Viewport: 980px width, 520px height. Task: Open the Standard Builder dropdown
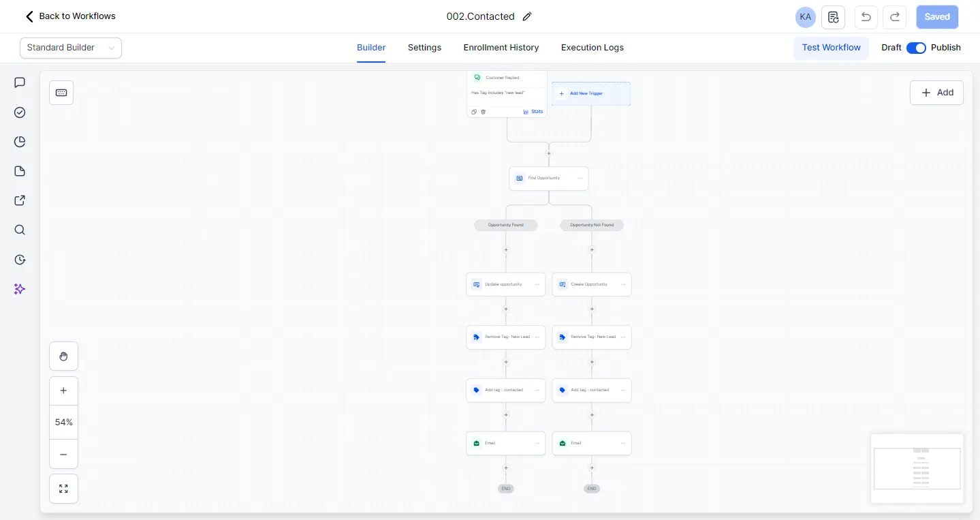pos(70,48)
